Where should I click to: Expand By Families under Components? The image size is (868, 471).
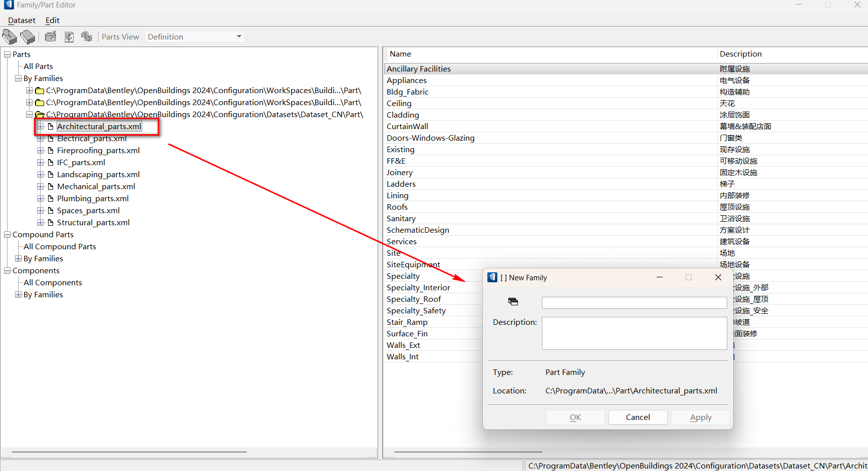pos(19,295)
